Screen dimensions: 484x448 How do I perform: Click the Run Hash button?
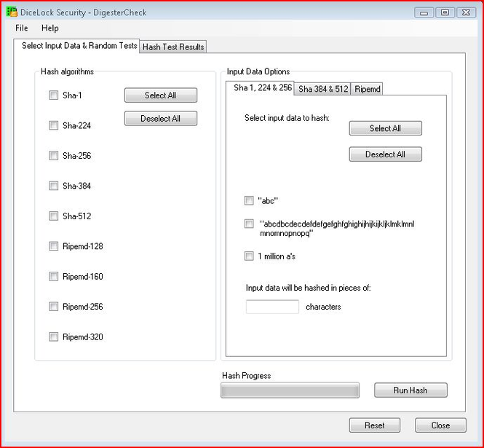[410, 390]
